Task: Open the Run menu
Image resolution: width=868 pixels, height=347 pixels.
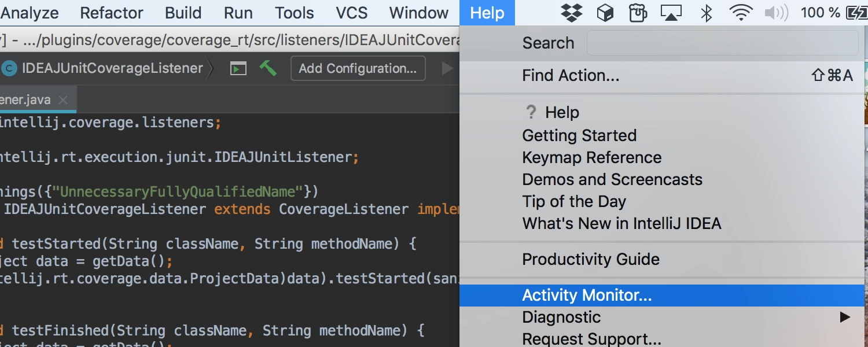Action: pos(238,13)
